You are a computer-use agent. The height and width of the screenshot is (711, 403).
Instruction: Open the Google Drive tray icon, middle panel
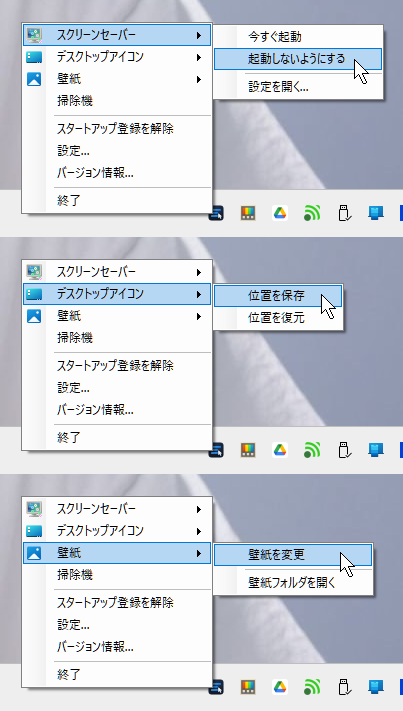click(x=280, y=450)
